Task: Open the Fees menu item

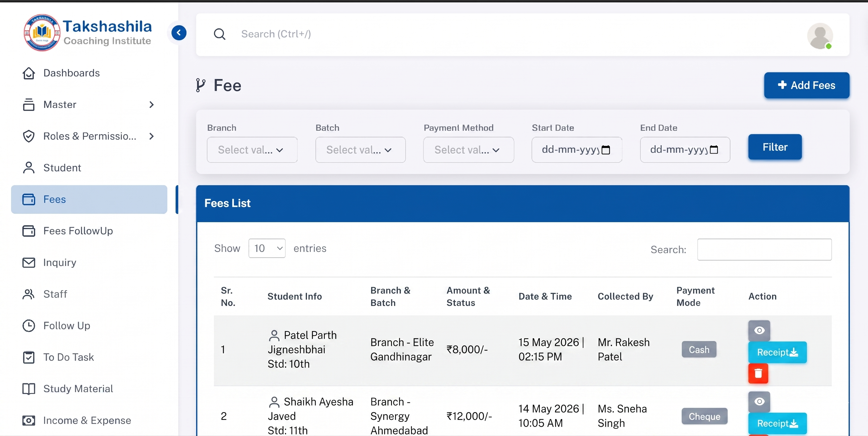Action: click(x=89, y=199)
